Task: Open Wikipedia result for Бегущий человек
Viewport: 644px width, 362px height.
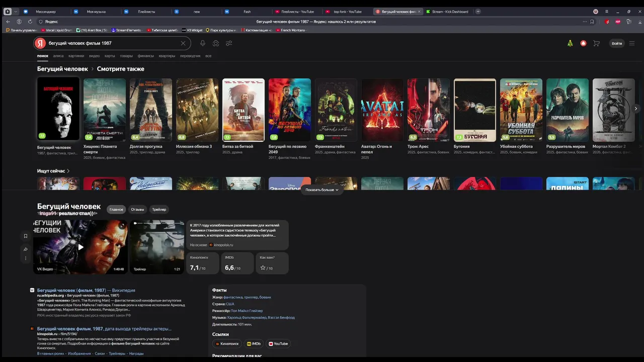Action: [86, 290]
